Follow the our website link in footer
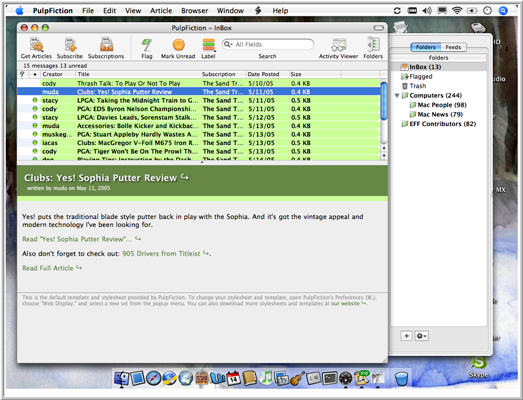This screenshot has width=523, height=400. pos(348,304)
